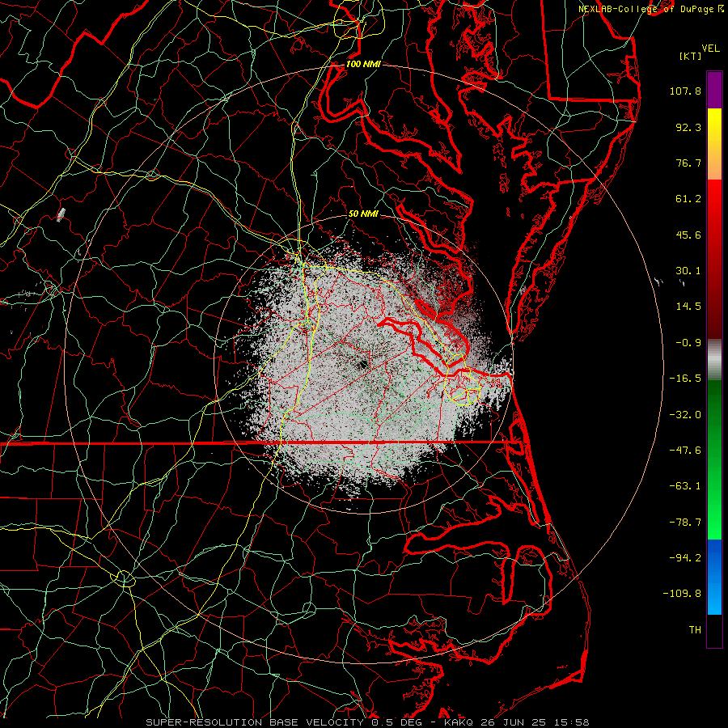The height and width of the screenshot is (728, 728).
Task: Click the Super-Resolution Base Velocity caption at bottom
Action: click(x=367, y=722)
